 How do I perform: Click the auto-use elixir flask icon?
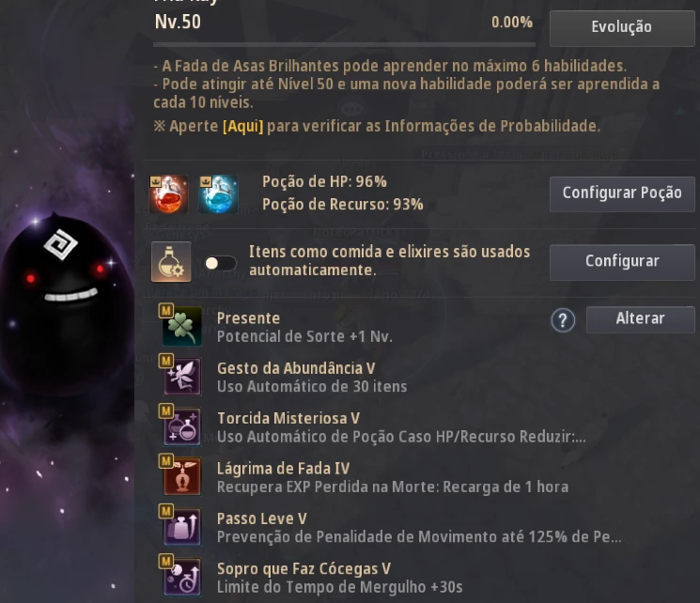pos(171,262)
